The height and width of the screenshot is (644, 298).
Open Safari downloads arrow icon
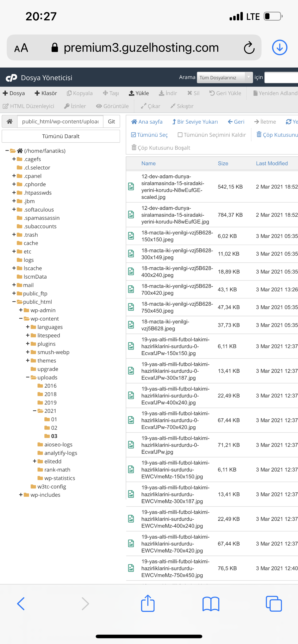(x=280, y=47)
